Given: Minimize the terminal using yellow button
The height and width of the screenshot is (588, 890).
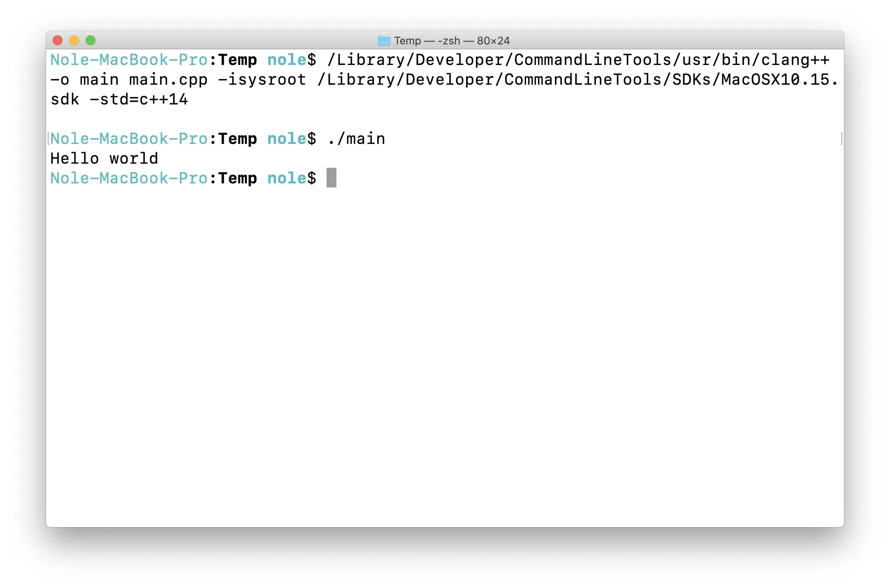Looking at the screenshot, I should [x=74, y=40].
